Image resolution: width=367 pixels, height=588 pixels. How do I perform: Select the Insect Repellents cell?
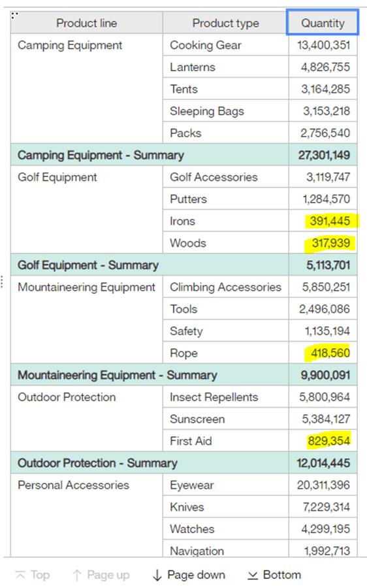point(226,397)
